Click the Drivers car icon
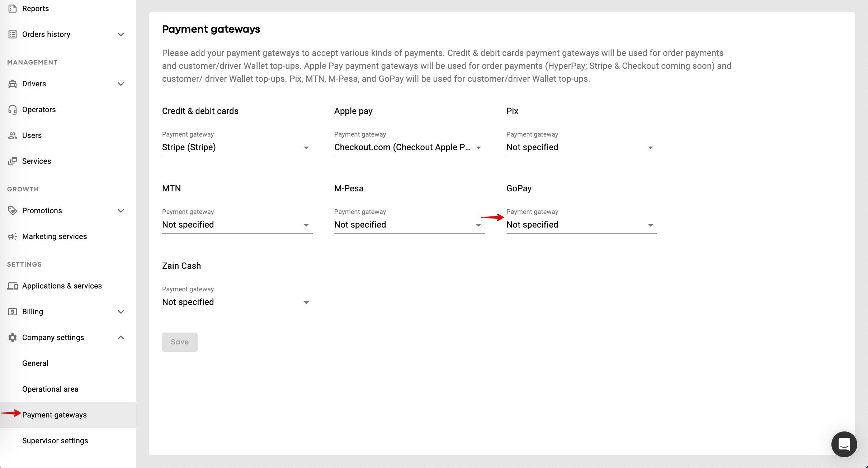Viewport: 868px width, 468px height. click(x=13, y=84)
